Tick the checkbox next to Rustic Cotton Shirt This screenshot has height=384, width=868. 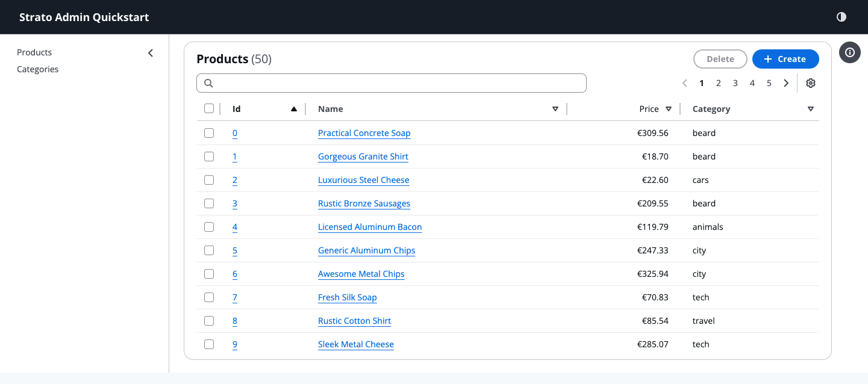pos(209,321)
